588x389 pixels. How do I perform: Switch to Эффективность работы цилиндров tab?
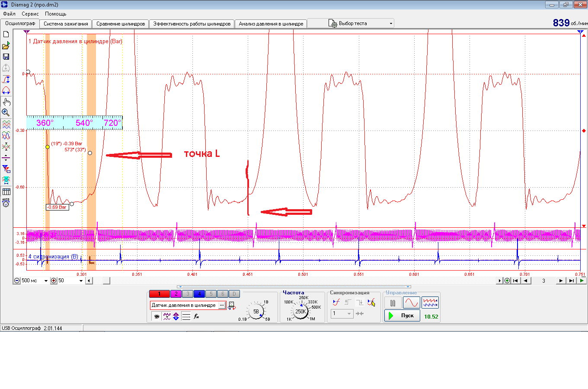[192, 24]
